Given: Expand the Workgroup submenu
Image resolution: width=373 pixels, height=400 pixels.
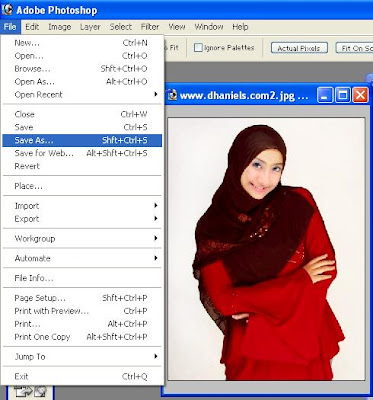Looking at the screenshot, I should 82,239.
